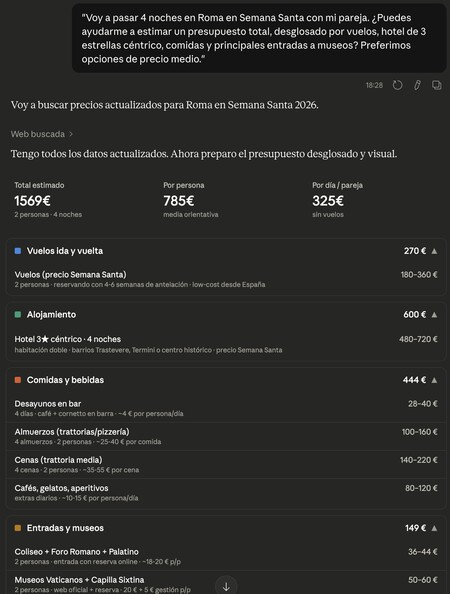The height and width of the screenshot is (594, 450).
Task: Click the 'Almuerzos (trattorias/pizzería)' row
Action: 226,436
